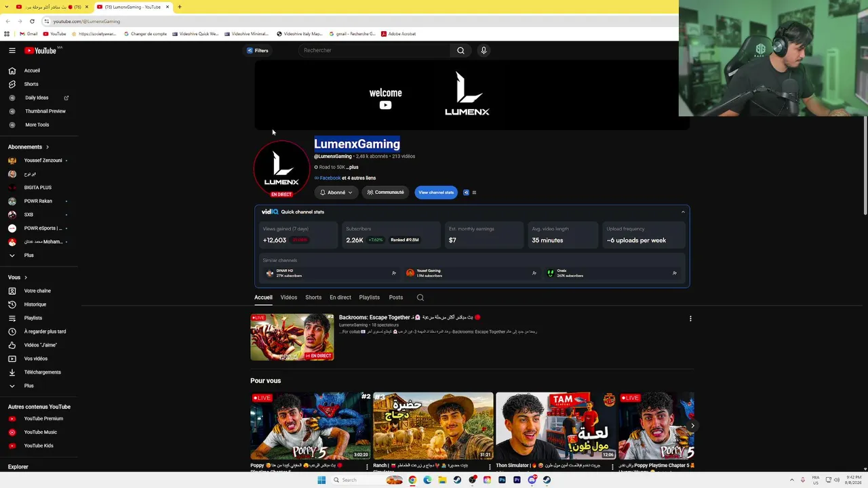Open POWR Rakan subscription channel

(x=39, y=201)
